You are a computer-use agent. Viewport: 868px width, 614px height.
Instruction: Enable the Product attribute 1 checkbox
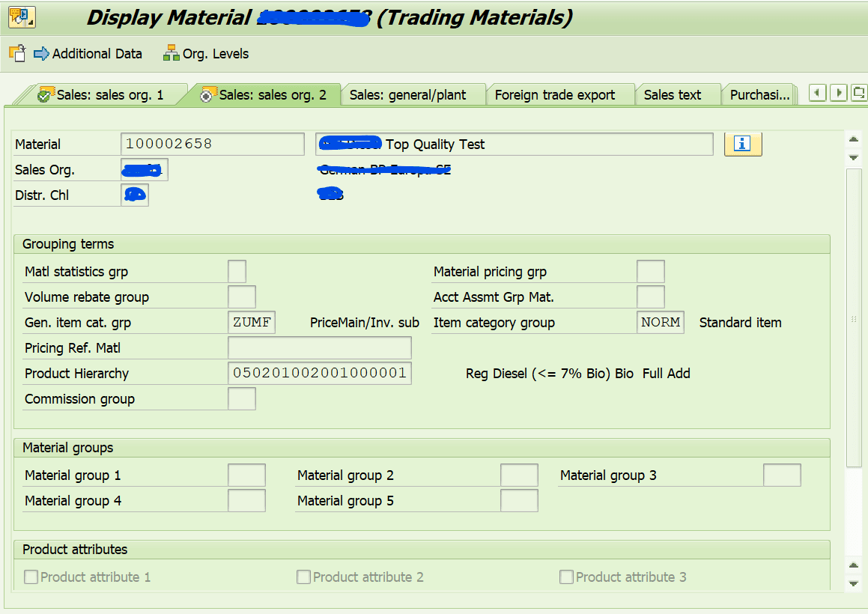31,577
